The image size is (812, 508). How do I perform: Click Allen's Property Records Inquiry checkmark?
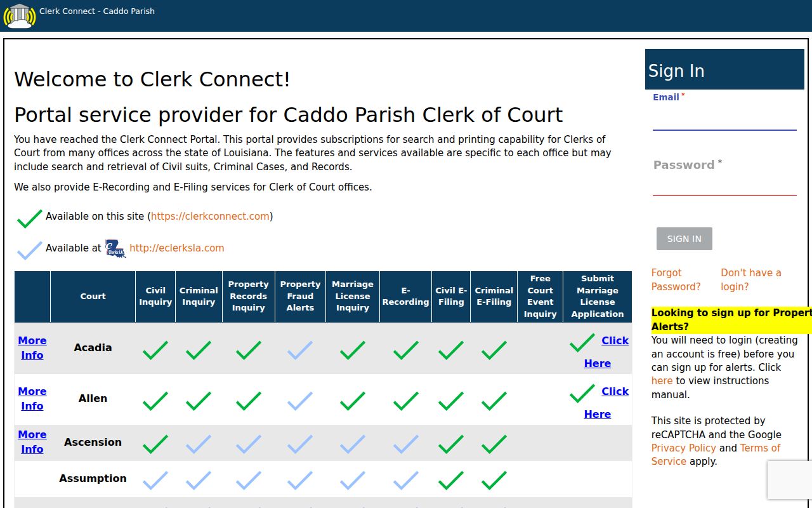coord(249,401)
